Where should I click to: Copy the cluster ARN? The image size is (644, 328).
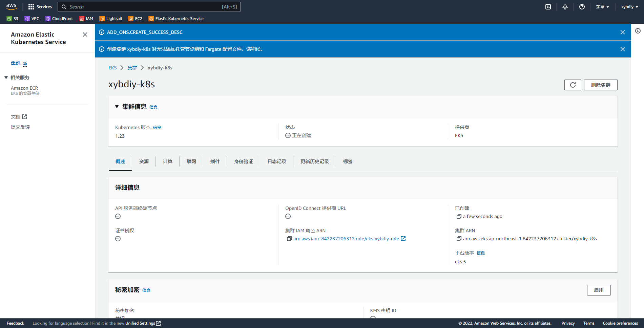[459, 239]
